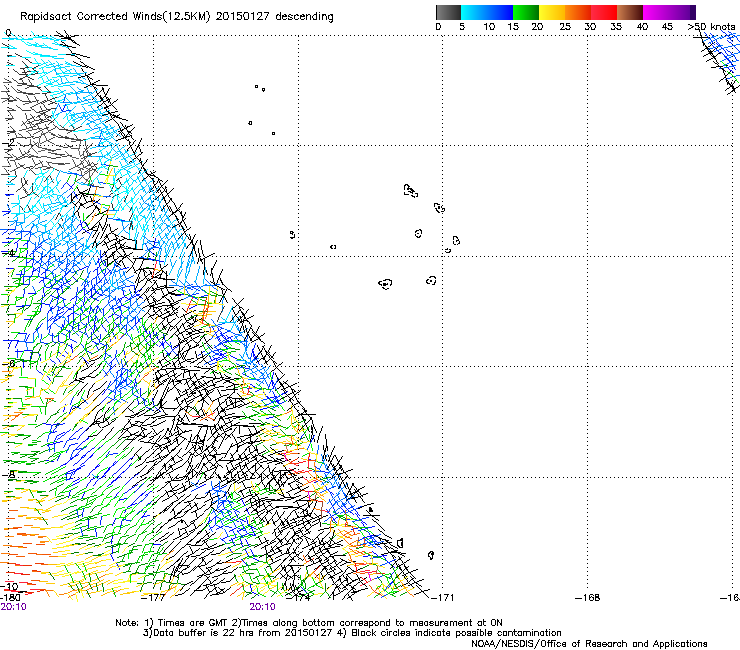Click 'NOAA/NESDIS/Office of Research and Applications' credit
Screen dimensions: 740x650
click(x=589, y=644)
